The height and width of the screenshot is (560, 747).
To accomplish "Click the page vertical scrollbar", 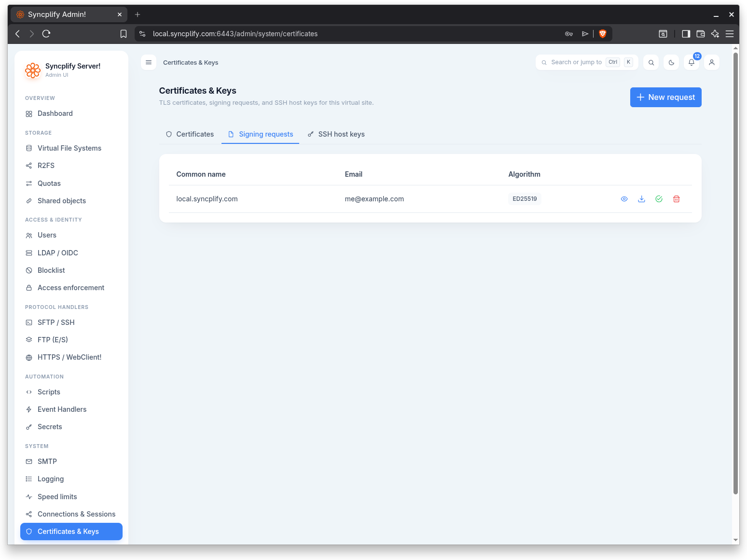I will pyautogui.click(x=736, y=273).
